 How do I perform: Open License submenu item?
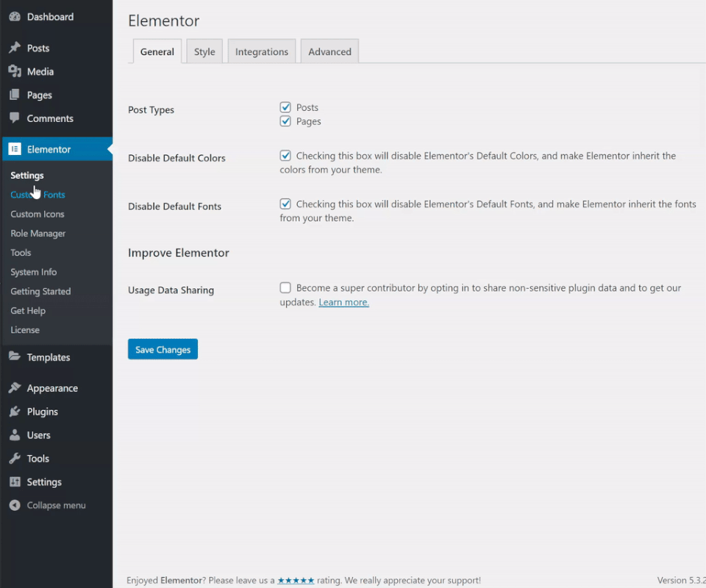click(x=25, y=330)
